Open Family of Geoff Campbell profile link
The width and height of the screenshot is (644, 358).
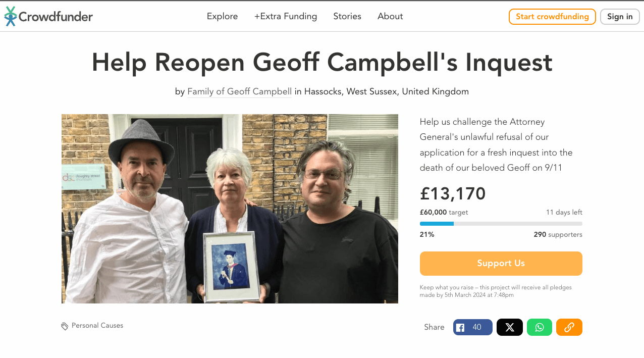tap(239, 92)
